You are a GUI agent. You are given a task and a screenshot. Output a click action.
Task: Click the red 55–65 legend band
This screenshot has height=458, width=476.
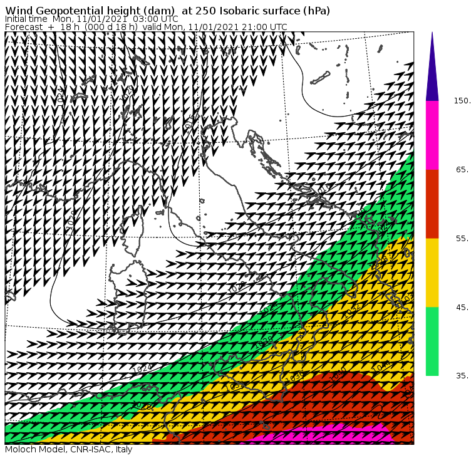432,204
